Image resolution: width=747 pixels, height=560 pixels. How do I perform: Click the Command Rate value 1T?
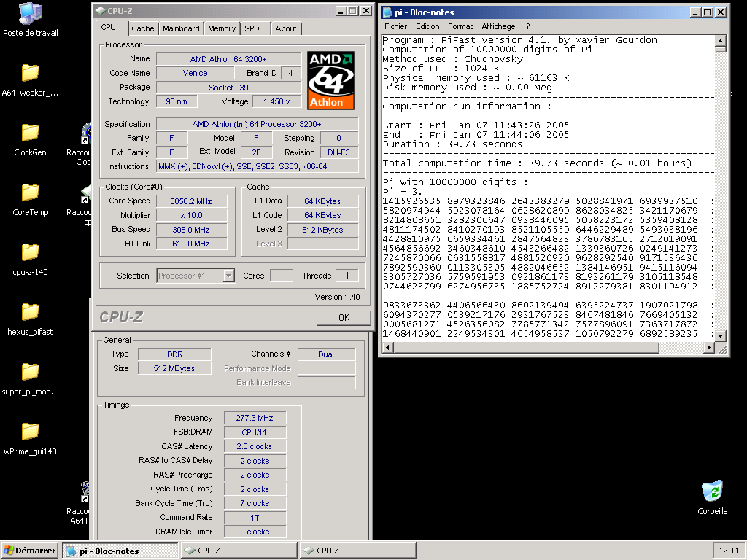point(255,518)
